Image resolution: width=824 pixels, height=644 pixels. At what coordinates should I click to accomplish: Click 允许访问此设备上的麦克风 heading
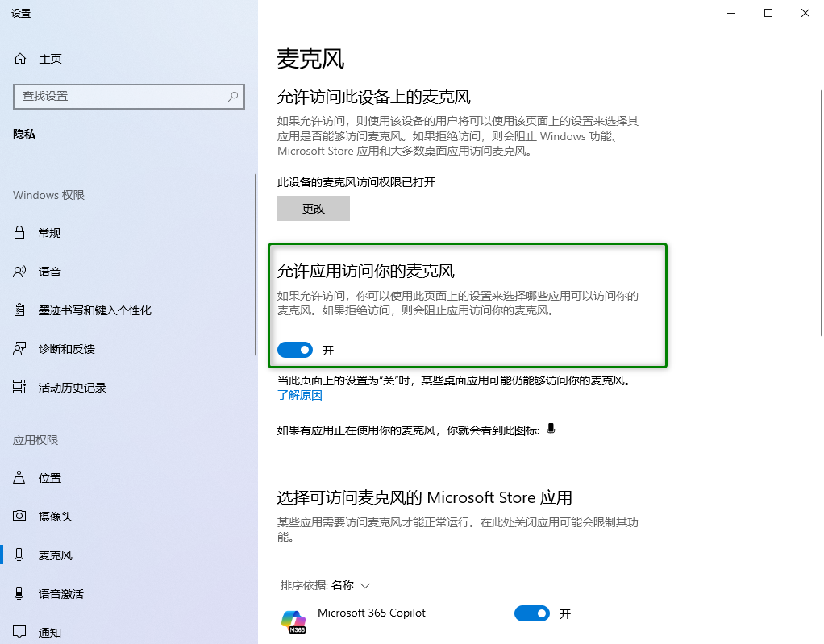point(373,97)
